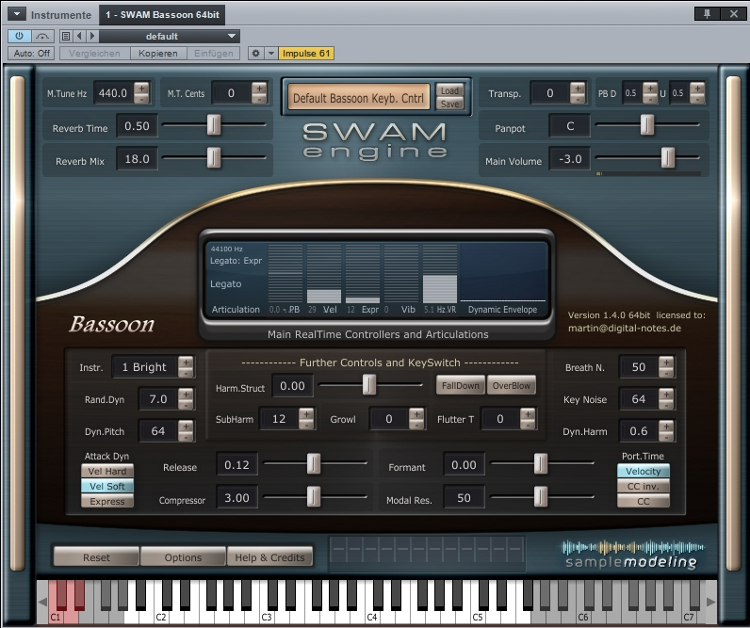Select the 1 - SWAM Bassoon 64bit tab
Viewport: 750px width, 628px height.
(x=162, y=15)
